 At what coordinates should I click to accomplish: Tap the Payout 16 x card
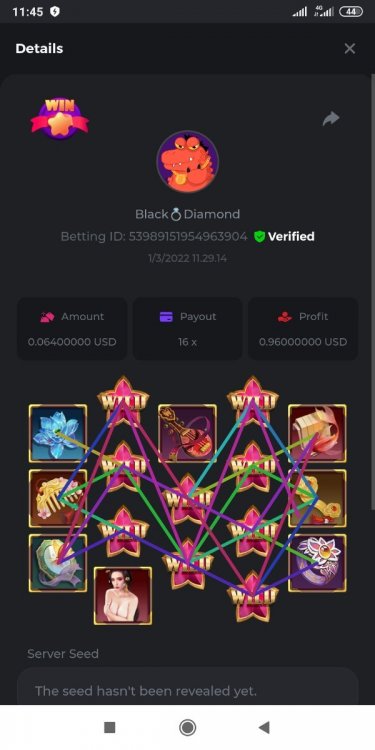(188, 329)
